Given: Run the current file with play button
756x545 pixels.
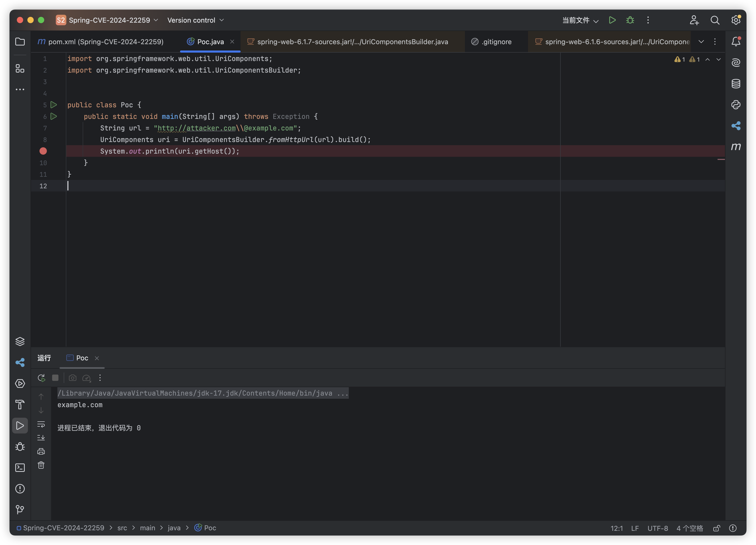Looking at the screenshot, I should [612, 20].
